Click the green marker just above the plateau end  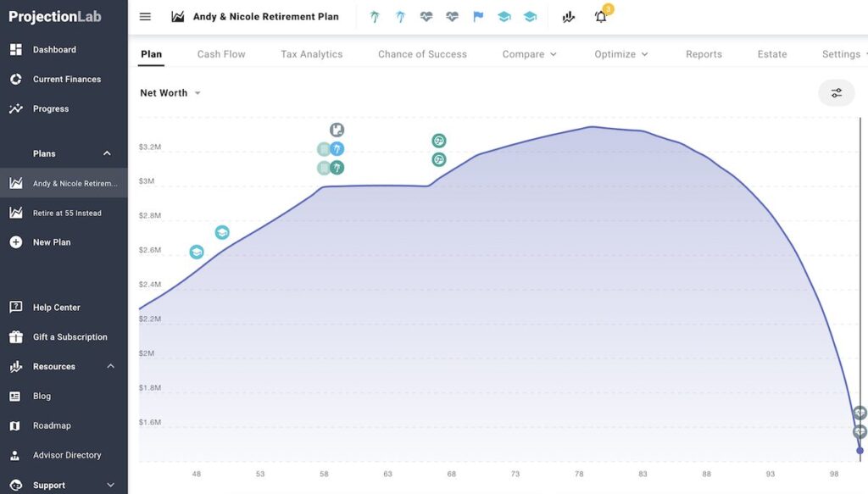click(439, 160)
